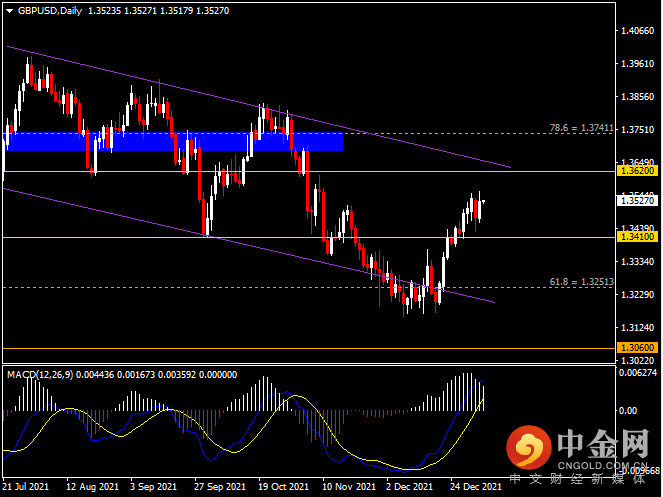Screen dimensions: 663x497
Task: Click the 1.30220 price axis value
Action: [637, 360]
